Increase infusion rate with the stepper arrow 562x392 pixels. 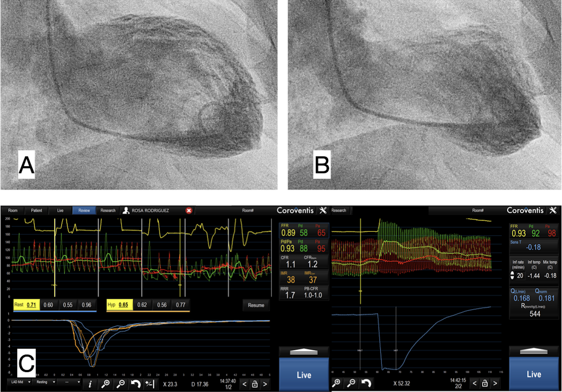pyautogui.click(x=512, y=273)
